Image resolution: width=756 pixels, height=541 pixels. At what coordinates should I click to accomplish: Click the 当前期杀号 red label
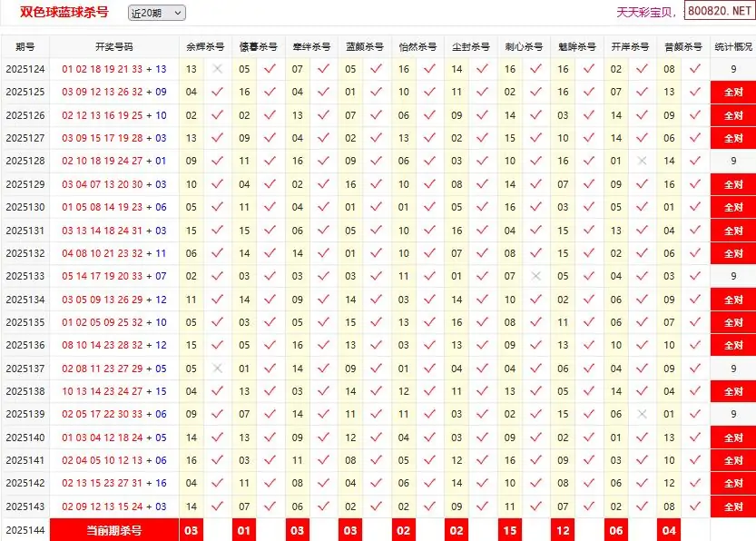(113, 530)
